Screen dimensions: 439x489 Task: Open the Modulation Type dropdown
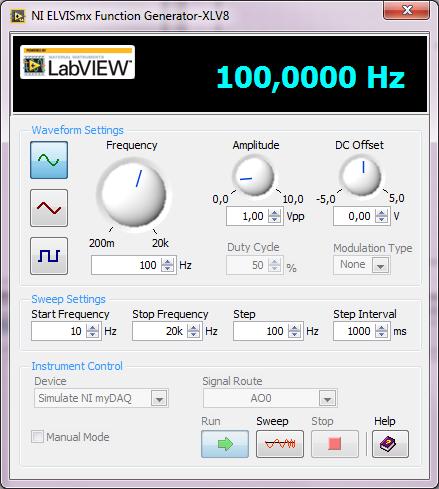coord(380,265)
